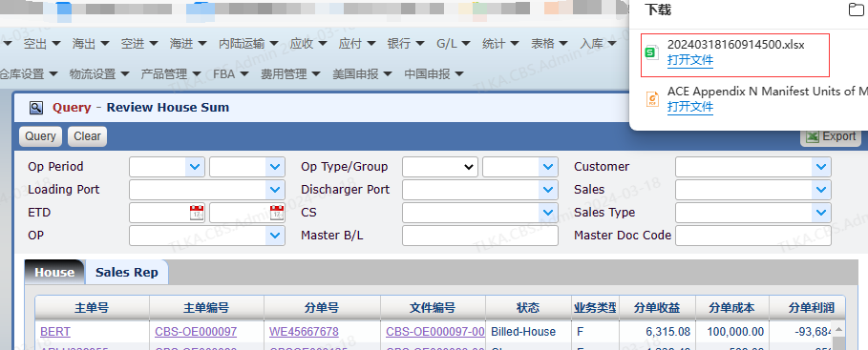Expand second Op Period dropdown

click(x=275, y=167)
